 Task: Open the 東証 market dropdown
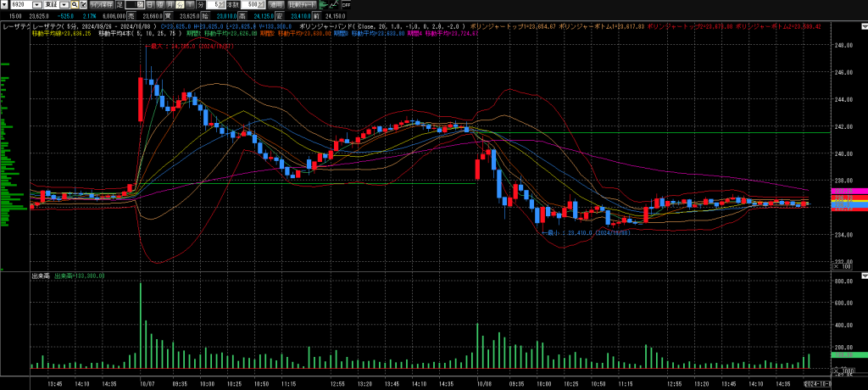[x=64, y=5]
